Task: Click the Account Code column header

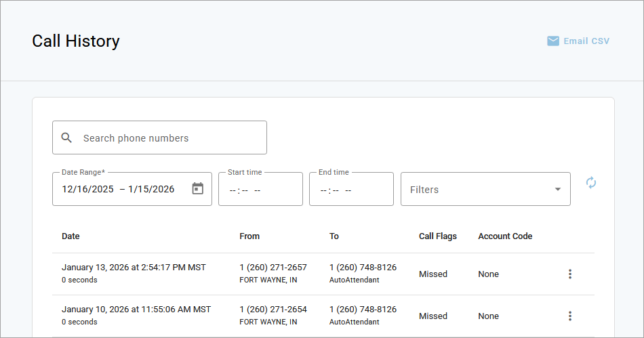Action: point(505,236)
